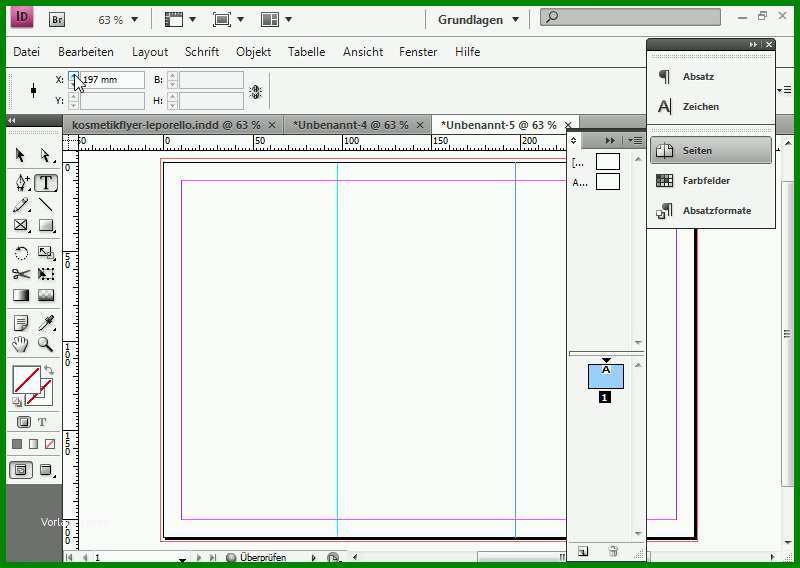The width and height of the screenshot is (800, 568).
Task: Open the Zeichen panel
Action: (711, 107)
